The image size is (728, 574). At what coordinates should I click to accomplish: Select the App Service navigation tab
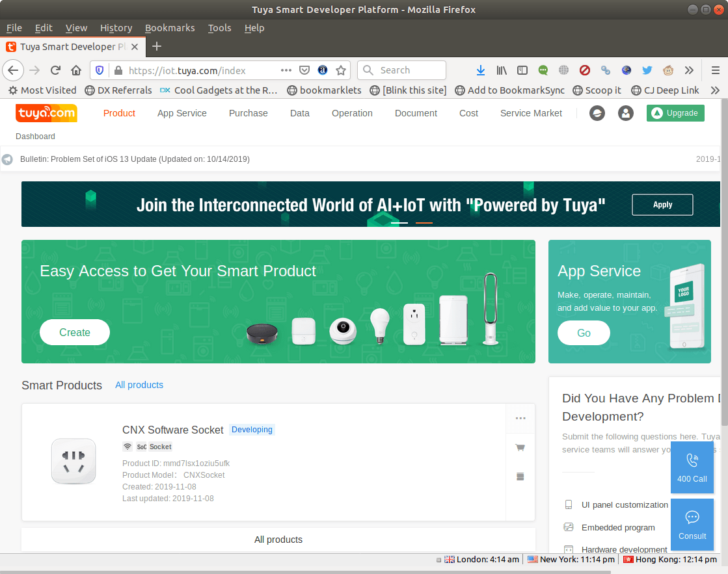182,113
